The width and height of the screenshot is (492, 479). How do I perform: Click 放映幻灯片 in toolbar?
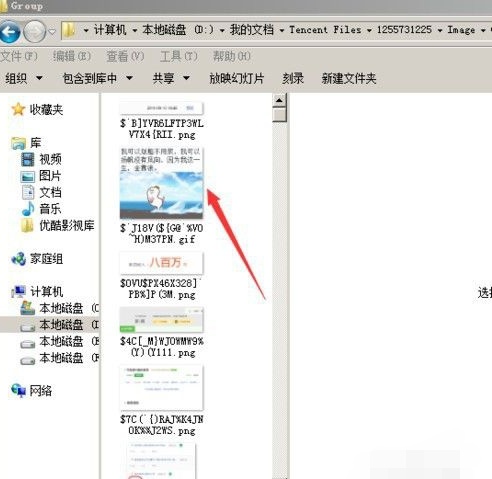[236, 78]
